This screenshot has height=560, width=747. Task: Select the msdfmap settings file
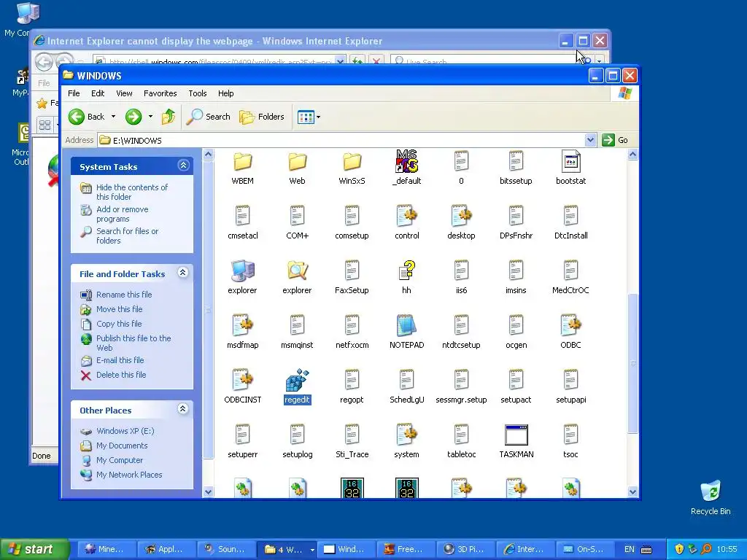pos(242,325)
